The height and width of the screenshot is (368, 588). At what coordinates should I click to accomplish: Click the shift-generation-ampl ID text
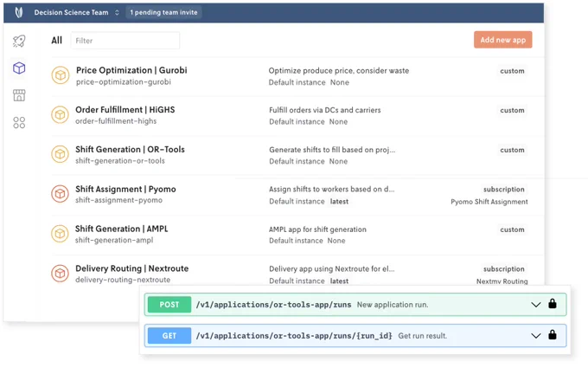(x=114, y=240)
